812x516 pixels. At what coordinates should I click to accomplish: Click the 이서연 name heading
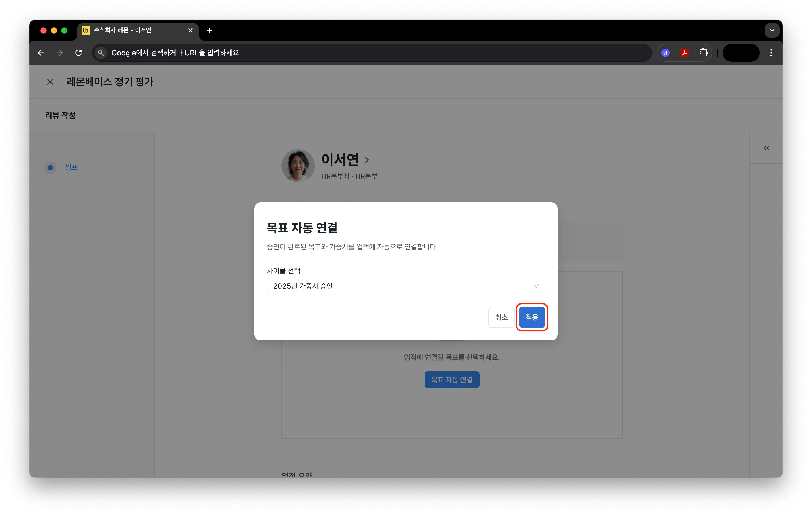pos(340,159)
